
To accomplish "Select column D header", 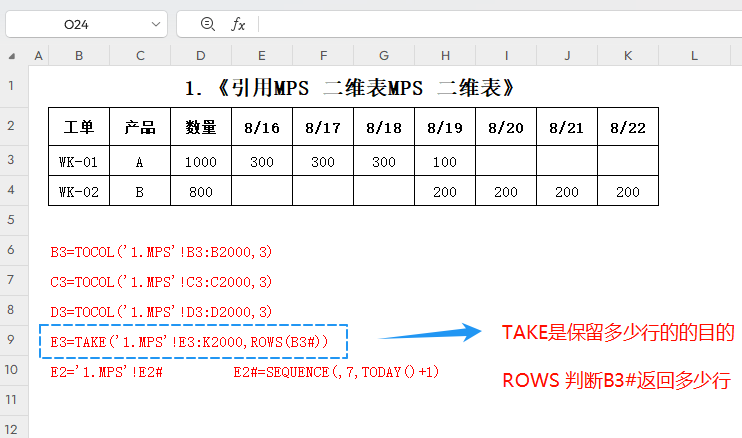I will coord(201,56).
